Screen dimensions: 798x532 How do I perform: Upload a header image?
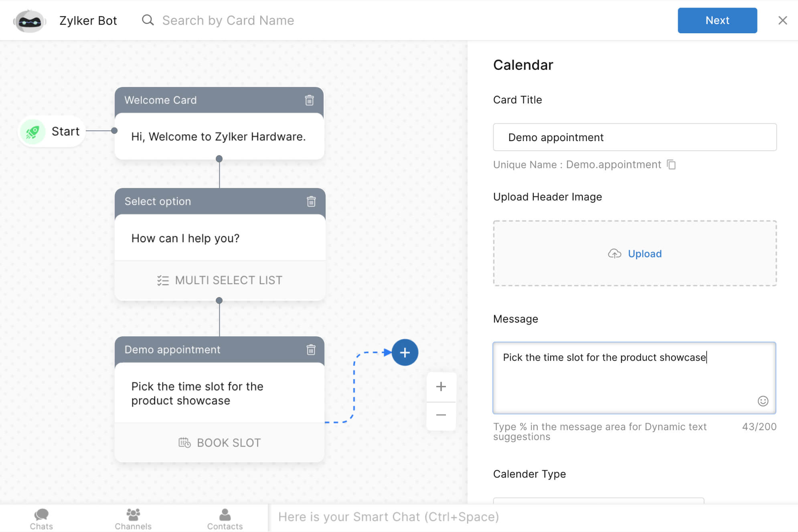(x=635, y=253)
